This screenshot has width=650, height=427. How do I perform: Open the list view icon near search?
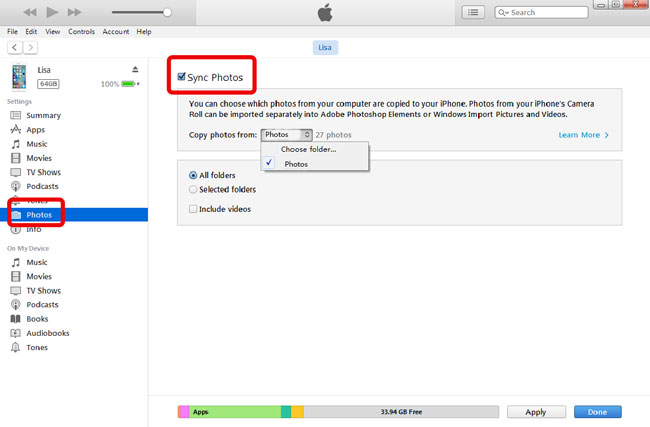pyautogui.click(x=473, y=12)
